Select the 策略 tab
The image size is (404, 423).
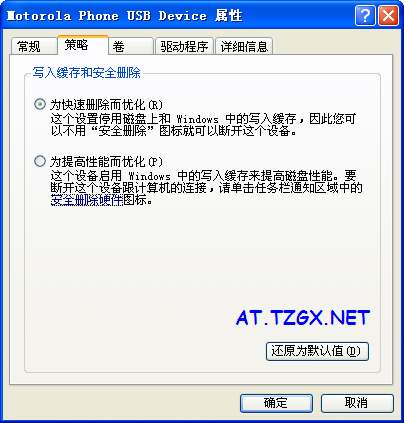tap(83, 45)
